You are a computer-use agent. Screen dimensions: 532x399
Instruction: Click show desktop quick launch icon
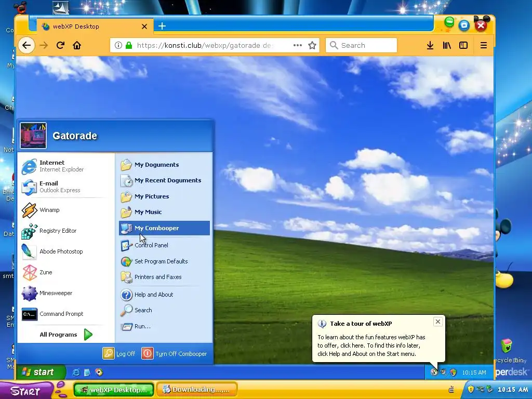pos(87,373)
